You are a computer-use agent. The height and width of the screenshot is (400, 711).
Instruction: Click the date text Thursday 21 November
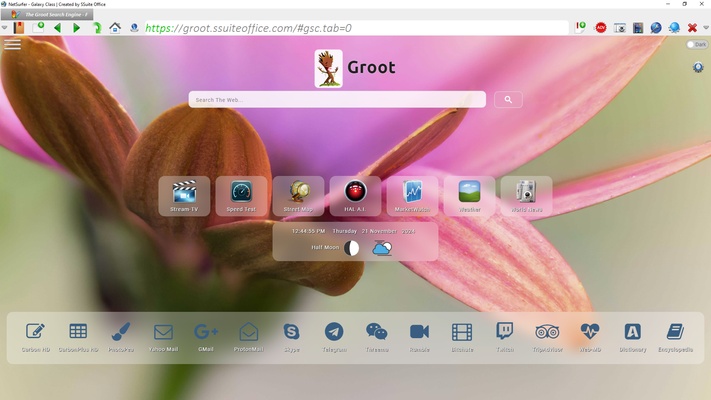[x=365, y=231]
